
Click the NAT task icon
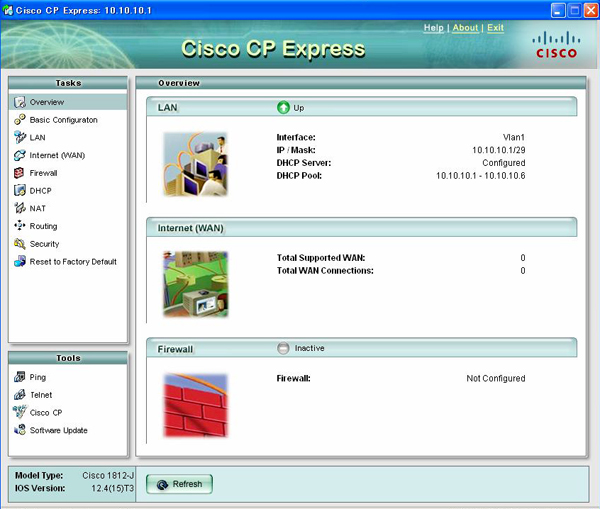(x=20, y=208)
